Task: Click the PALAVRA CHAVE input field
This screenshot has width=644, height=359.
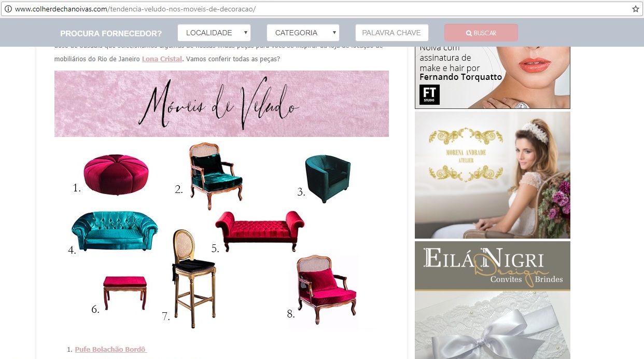Action: 392,33
